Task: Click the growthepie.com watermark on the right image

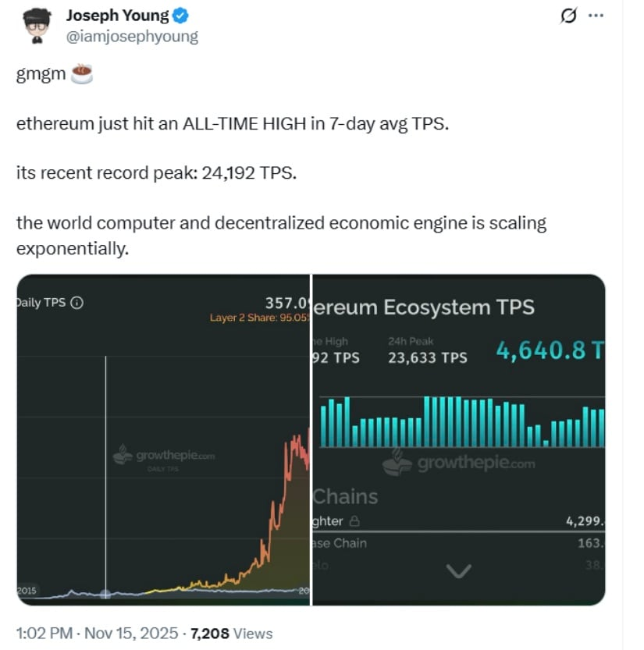Action: [459, 464]
